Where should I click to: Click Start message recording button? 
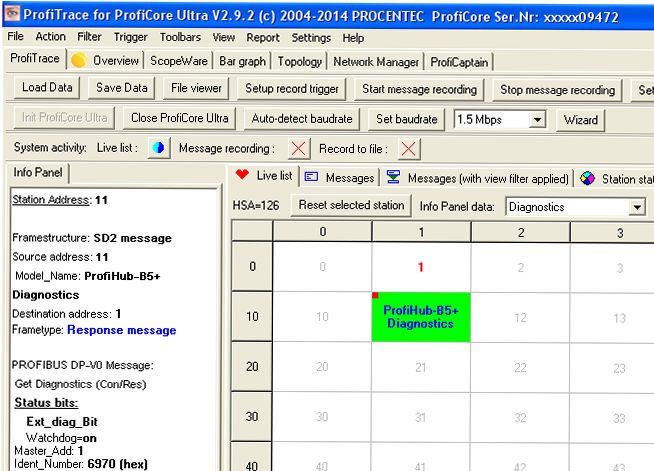pyautogui.click(x=419, y=90)
